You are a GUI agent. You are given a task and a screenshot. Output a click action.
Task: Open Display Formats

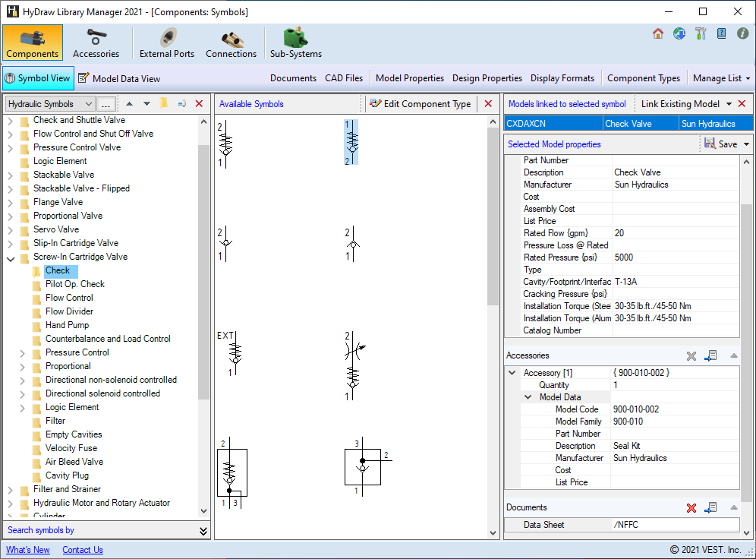point(562,78)
